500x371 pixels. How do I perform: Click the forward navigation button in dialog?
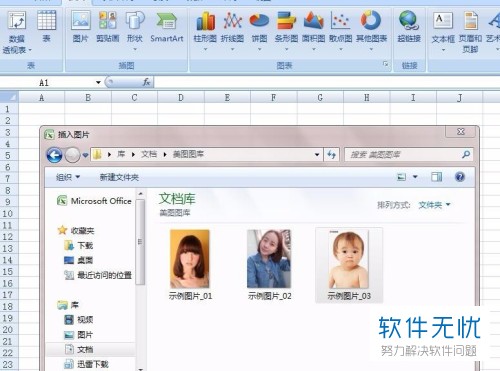click(x=72, y=155)
